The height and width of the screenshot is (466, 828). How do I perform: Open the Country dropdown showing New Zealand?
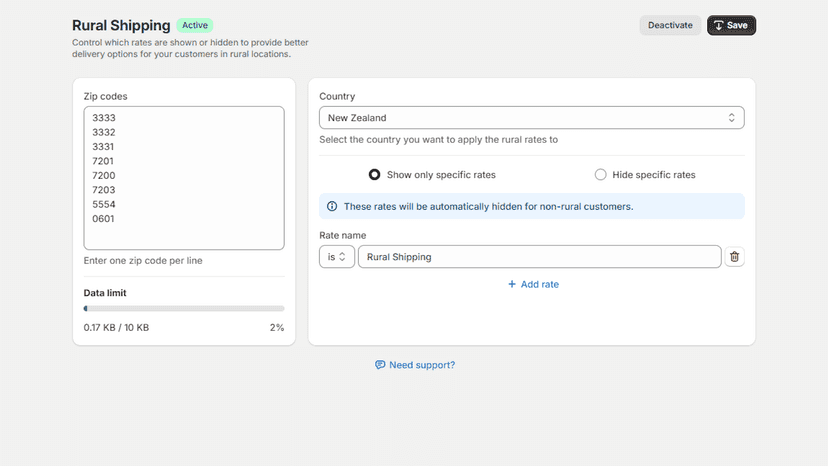click(532, 118)
